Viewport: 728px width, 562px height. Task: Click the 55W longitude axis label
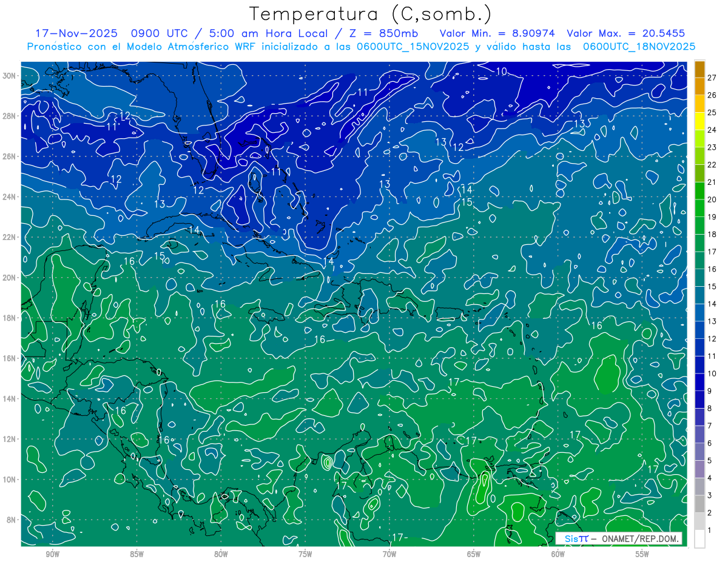642,554
